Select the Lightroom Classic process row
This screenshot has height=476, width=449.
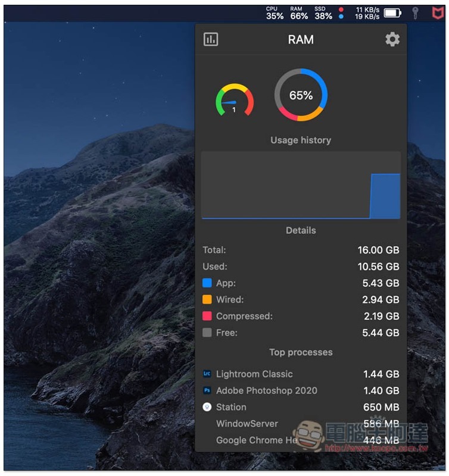[x=301, y=374]
